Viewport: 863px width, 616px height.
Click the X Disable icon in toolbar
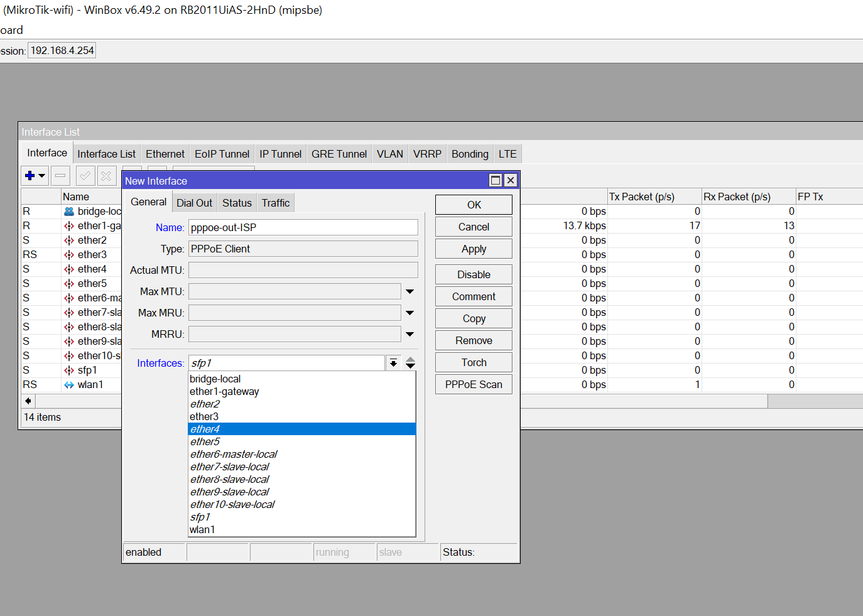pos(107,176)
